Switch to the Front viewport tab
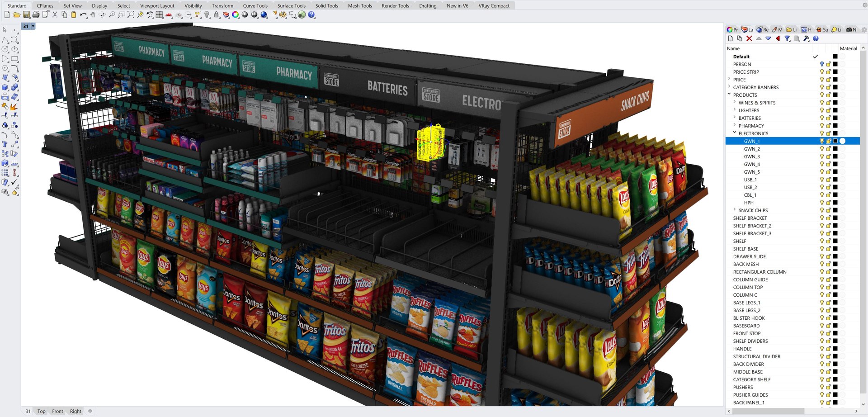Screen dimensions: 868x417 (57, 411)
